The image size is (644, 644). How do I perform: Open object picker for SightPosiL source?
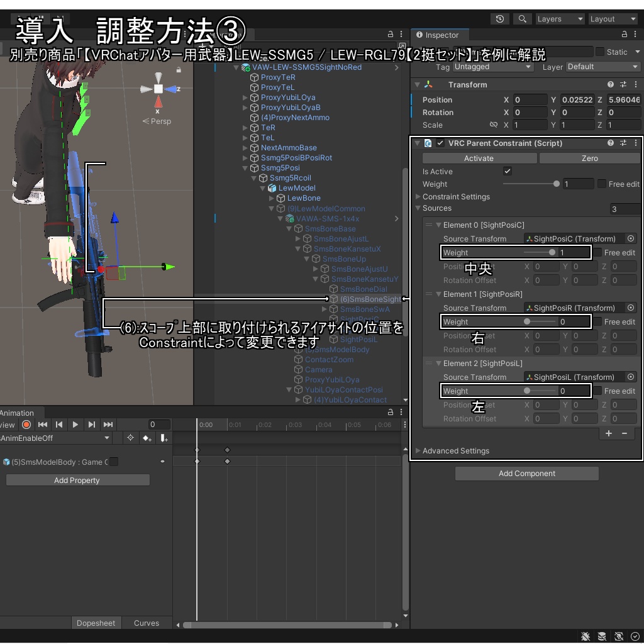[x=631, y=377]
